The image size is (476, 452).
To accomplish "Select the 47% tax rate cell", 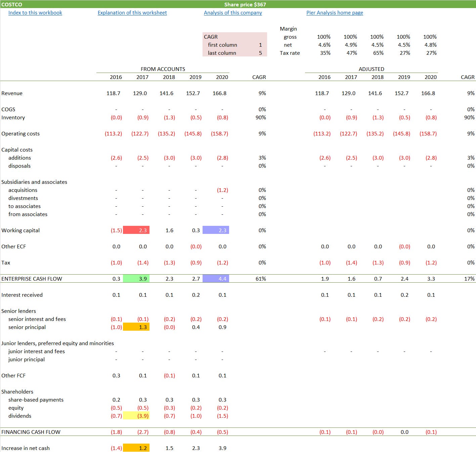I will click(x=352, y=53).
